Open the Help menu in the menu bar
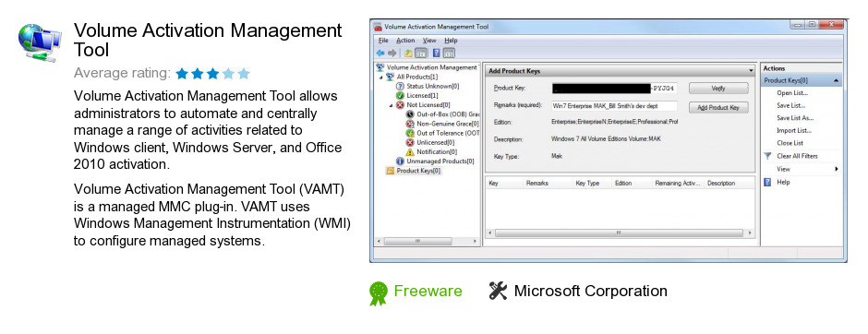The width and height of the screenshot is (868, 334). tap(451, 41)
